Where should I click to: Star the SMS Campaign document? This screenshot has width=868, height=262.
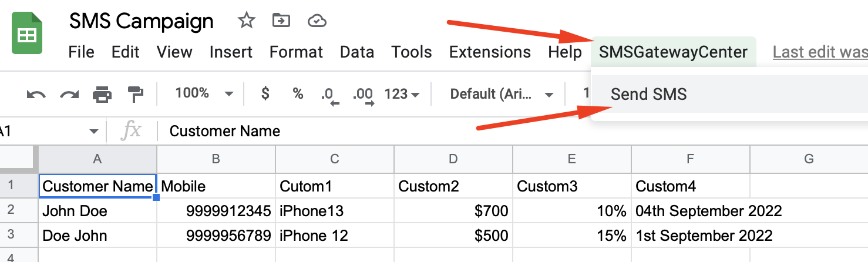tap(246, 21)
